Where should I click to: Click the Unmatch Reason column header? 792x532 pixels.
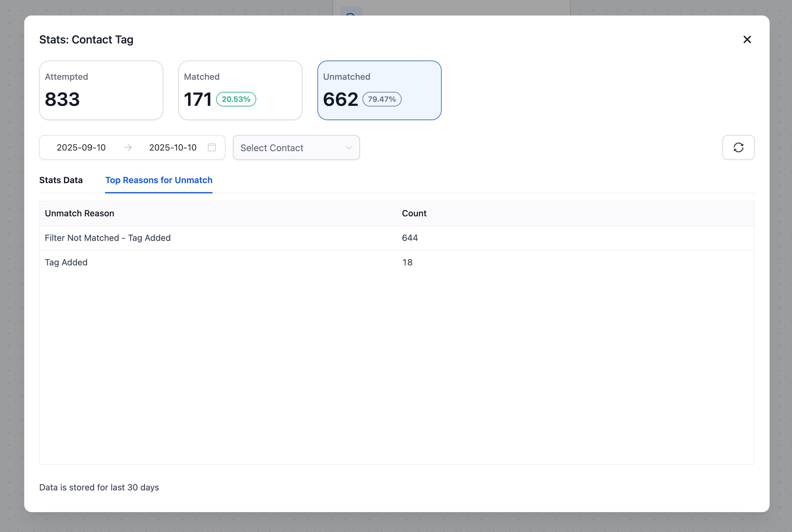[x=80, y=214]
